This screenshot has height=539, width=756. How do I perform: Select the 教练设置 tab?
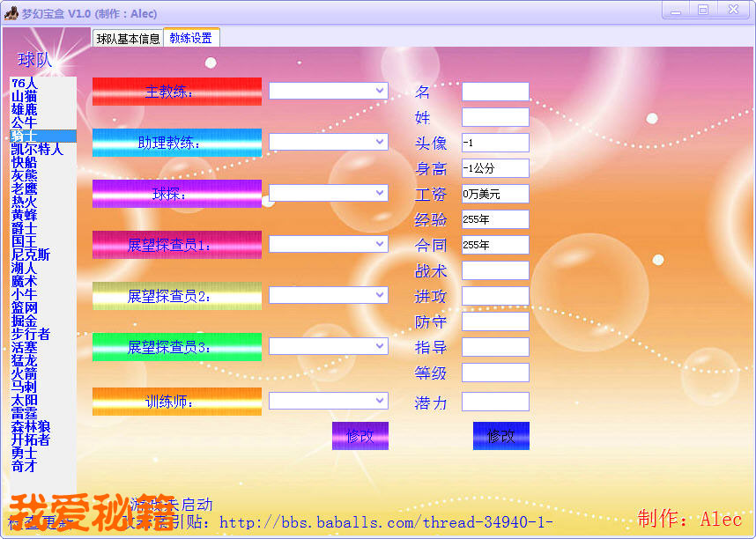tap(191, 38)
